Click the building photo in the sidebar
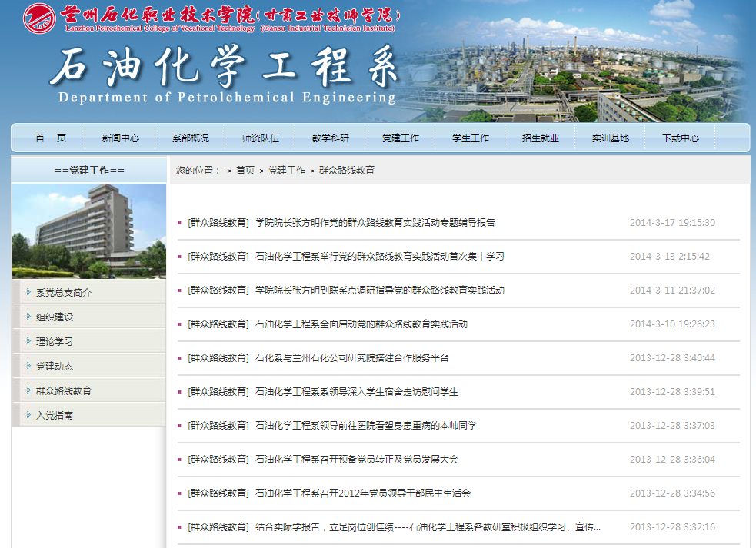756x548 pixels. click(88, 231)
